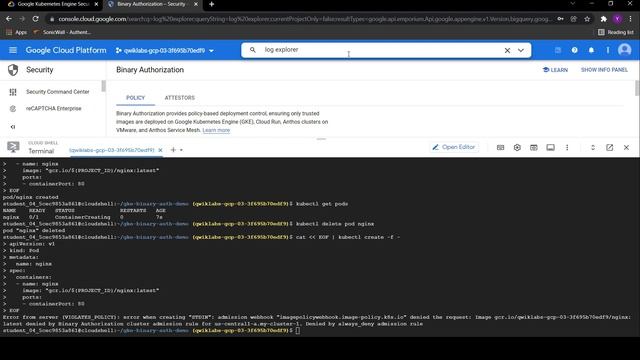Click the saved password key icon
Image resolution: width=640 pixels, height=360 pixels.
click(x=560, y=19)
